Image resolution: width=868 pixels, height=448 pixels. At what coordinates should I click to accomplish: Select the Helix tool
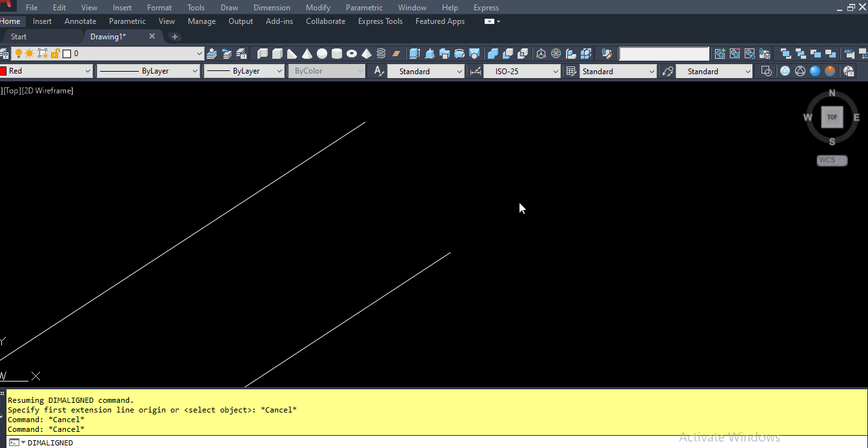[x=381, y=54]
